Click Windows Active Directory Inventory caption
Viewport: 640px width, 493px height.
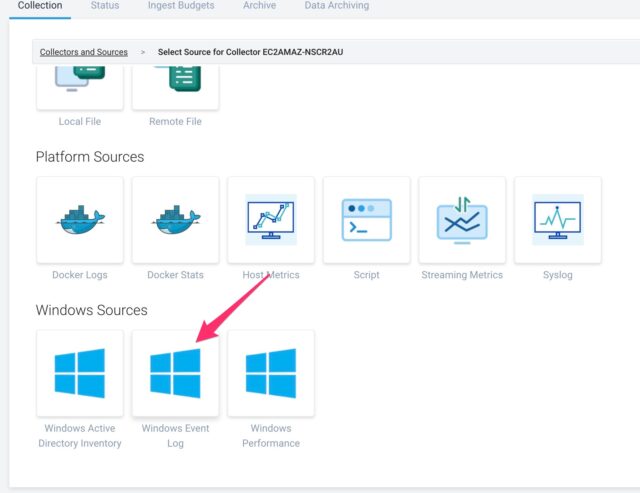click(x=80, y=435)
